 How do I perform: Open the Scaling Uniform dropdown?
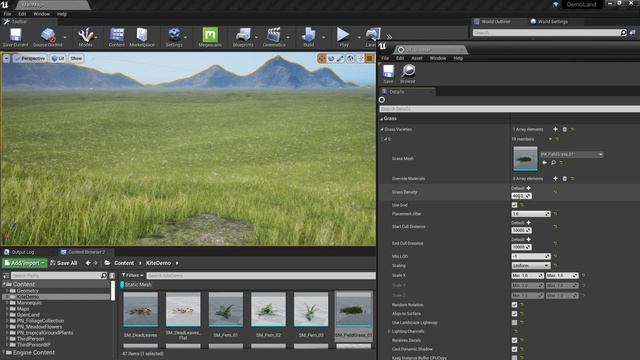pos(531,265)
